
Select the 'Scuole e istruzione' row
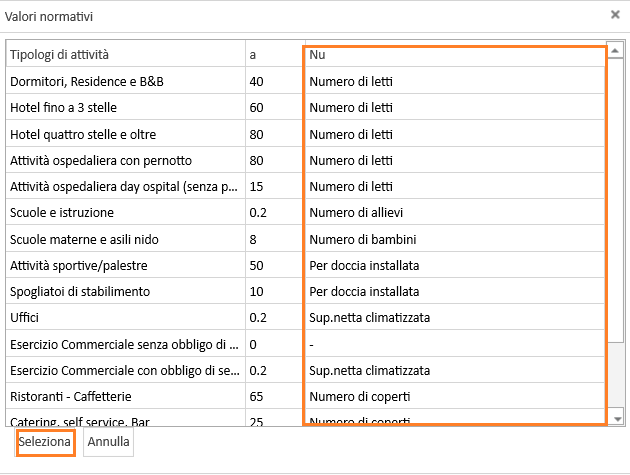pos(305,212)
